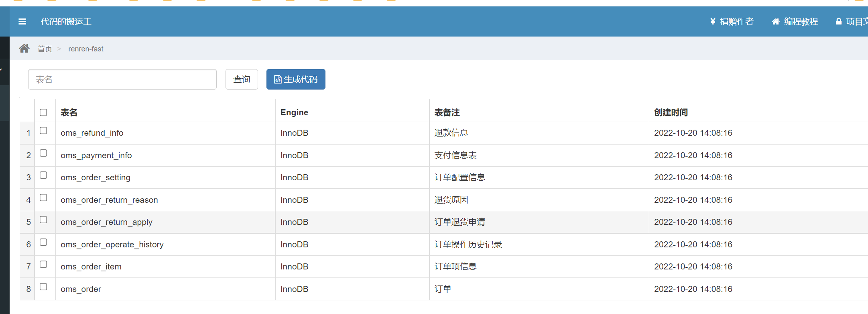Select the oms_order_return_apply name cell
The width and height of the screenshot is (868, 314).
point(165,222)
